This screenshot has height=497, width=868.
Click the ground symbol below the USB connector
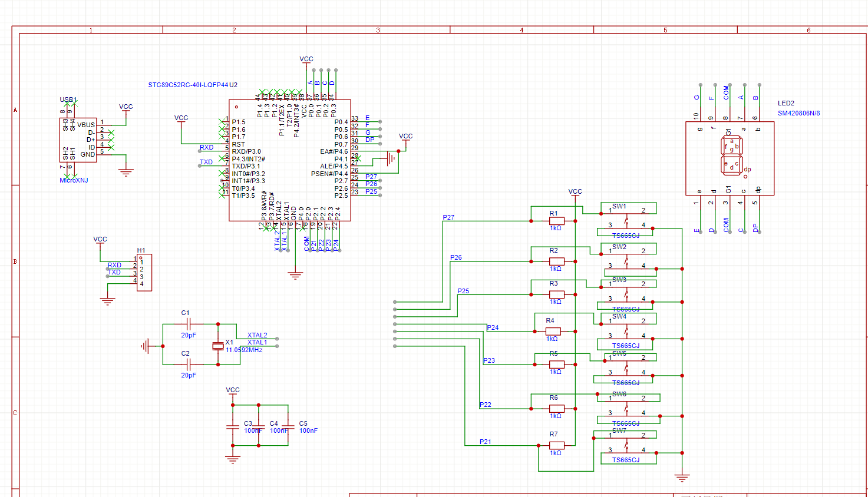[126, 172]
